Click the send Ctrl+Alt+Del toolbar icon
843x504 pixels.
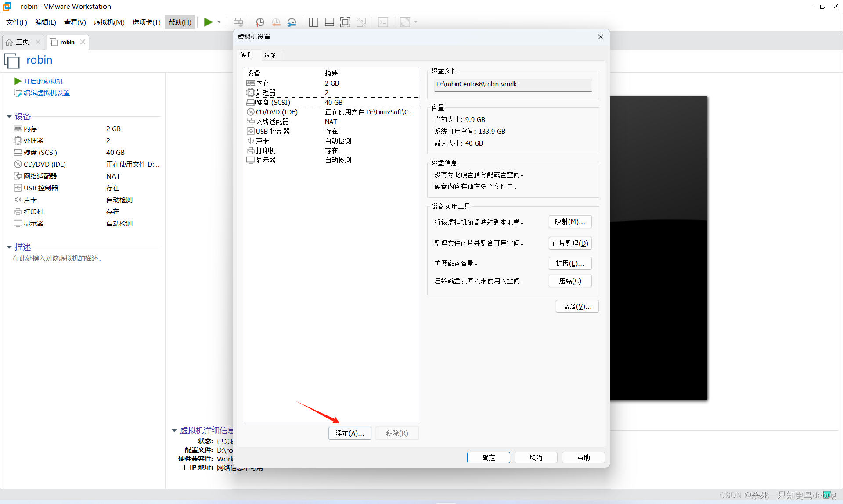pos(238,22)
